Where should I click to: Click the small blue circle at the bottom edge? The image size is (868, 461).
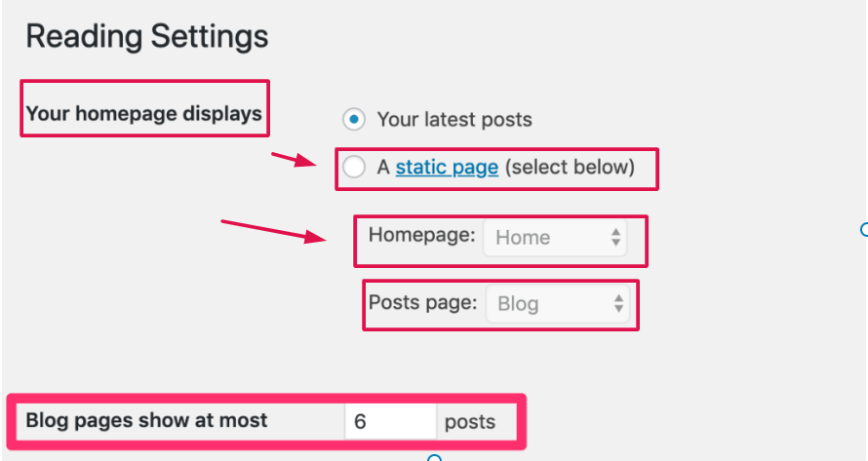click(x=436, y=458)
